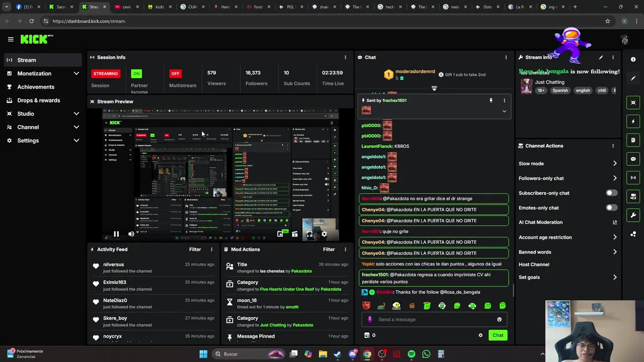Pause the stream preview playback
This screenshot has width=644, height=362.
pyautogui.click(x=116, y=234)
